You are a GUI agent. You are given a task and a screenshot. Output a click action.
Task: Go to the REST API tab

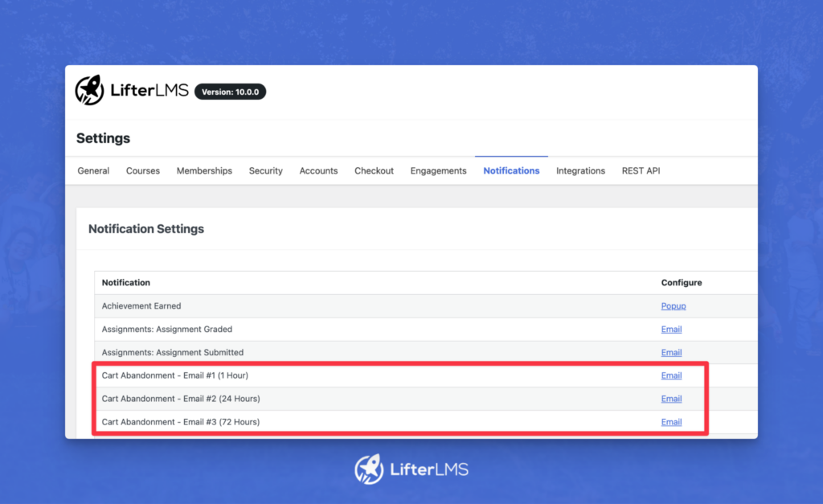point(641,170)
